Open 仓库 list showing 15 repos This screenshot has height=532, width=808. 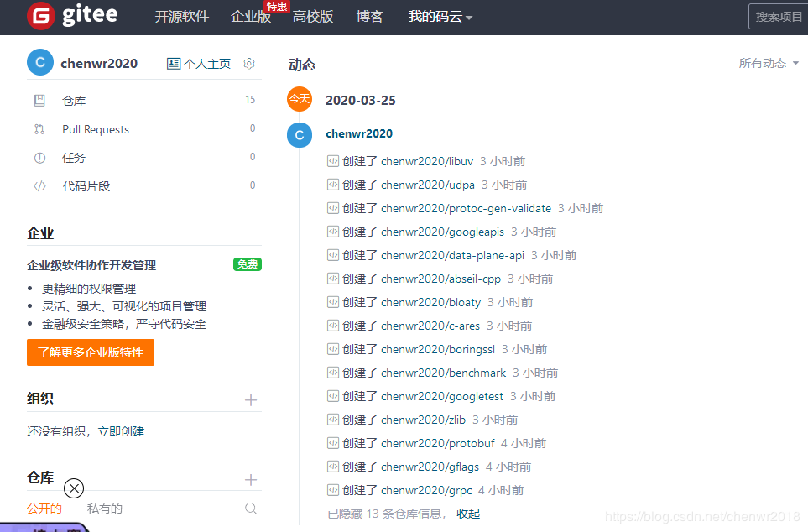(x=144, y=100)
